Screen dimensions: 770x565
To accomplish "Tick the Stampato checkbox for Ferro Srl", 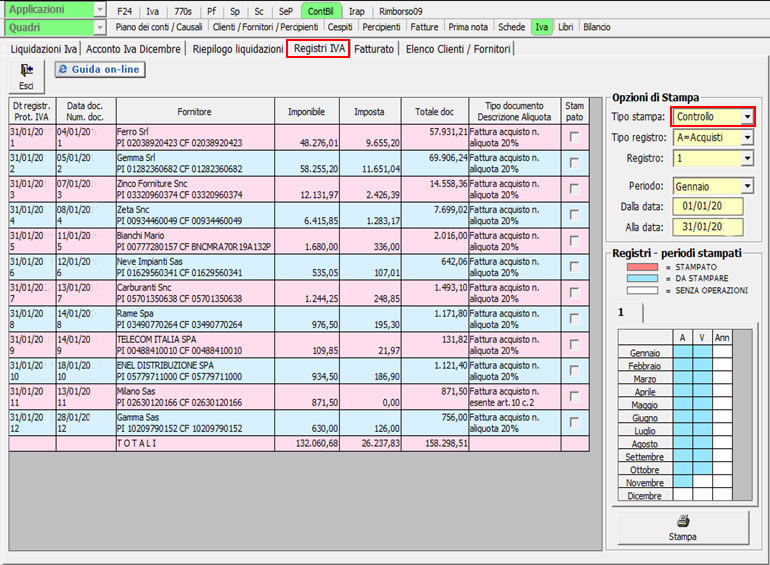I will (574, 137).
